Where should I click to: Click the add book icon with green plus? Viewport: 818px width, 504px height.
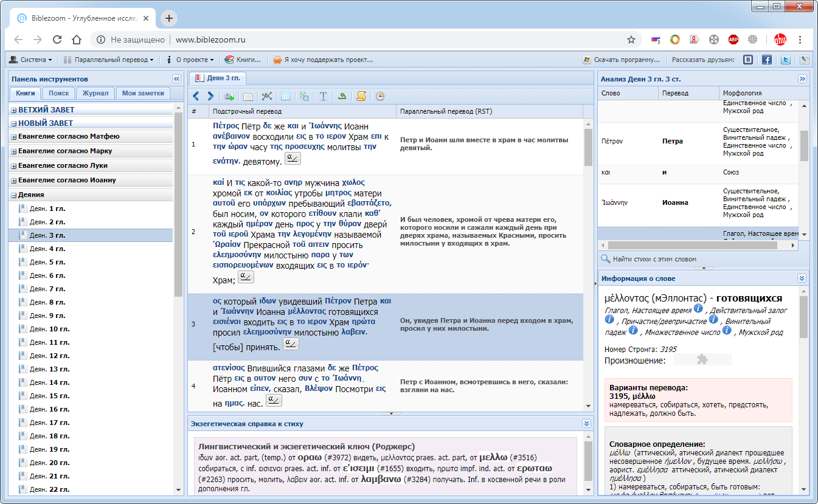tap(229, 96)
